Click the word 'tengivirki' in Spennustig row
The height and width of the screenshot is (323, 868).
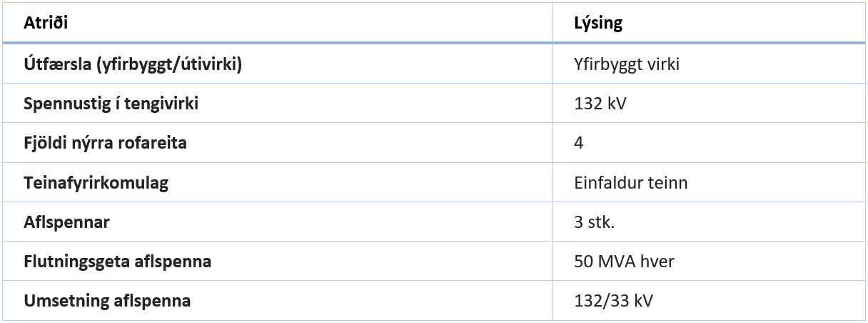click(x=164, y=104)
